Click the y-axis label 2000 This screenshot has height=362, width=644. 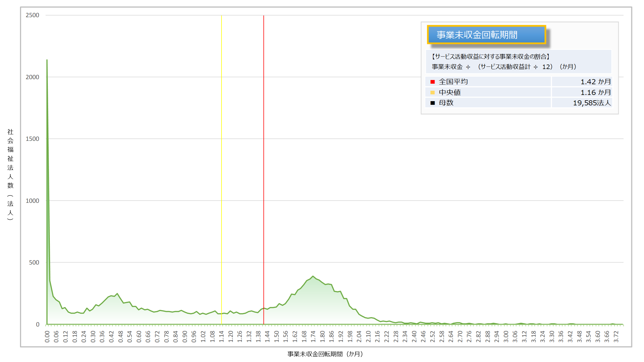[x=32, y=77]
